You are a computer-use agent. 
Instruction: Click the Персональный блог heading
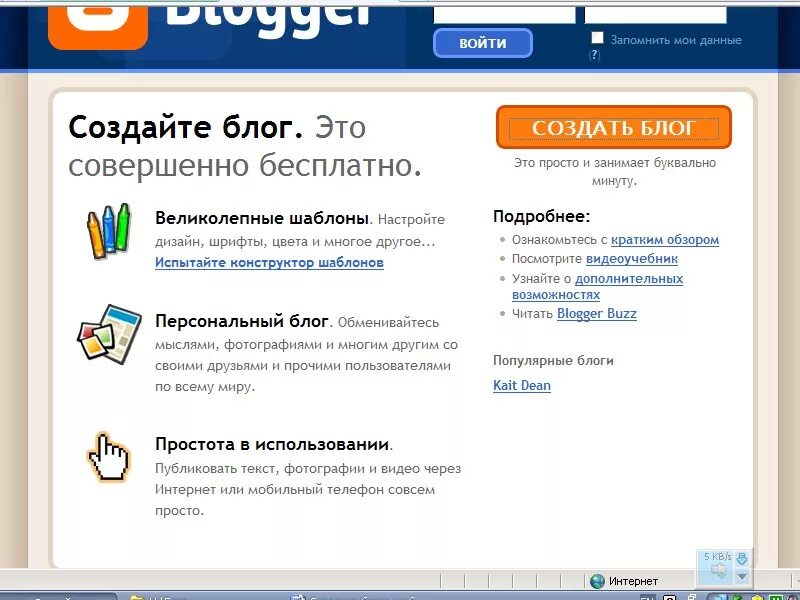coord(242,321)
